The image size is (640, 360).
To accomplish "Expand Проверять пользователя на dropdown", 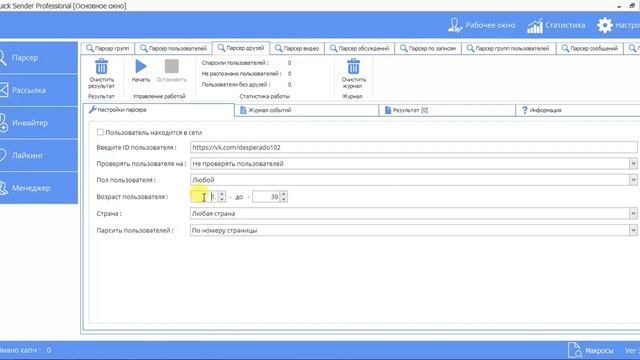I will pos(633,164).
